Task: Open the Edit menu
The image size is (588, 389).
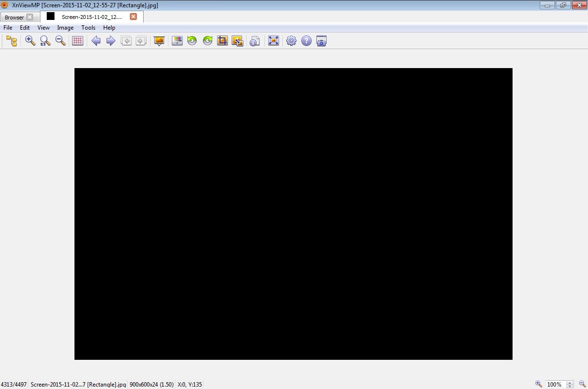Action: pos(25,28)
